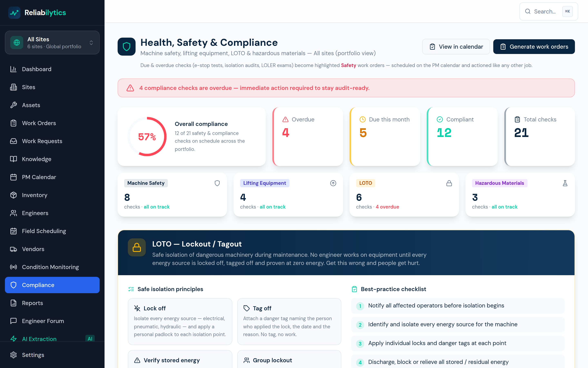Open the Compliant 12 stat card
Image resolution: width=588 pixels, height=368 pixels.
click(x=462, y=137)
